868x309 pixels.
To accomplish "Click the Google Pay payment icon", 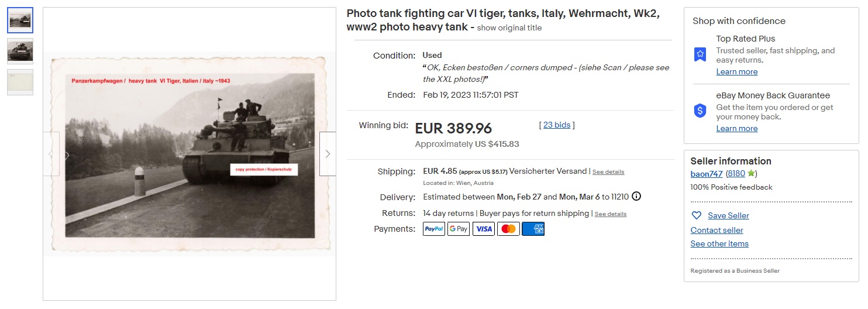I will click(x=459, y=229).
